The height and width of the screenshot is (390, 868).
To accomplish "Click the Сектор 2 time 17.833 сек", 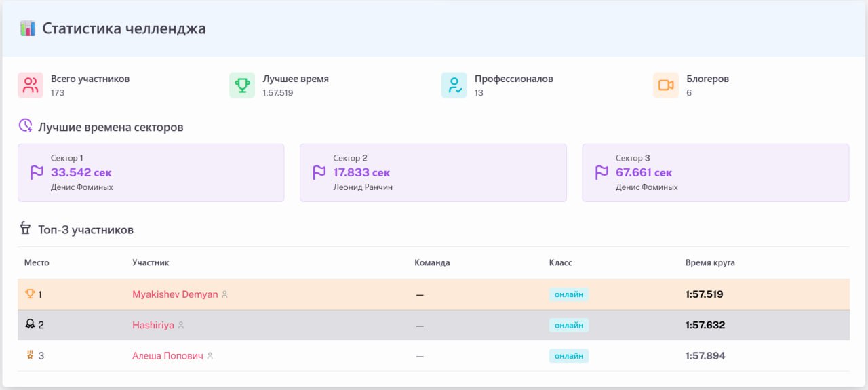I will click(361, 172).
